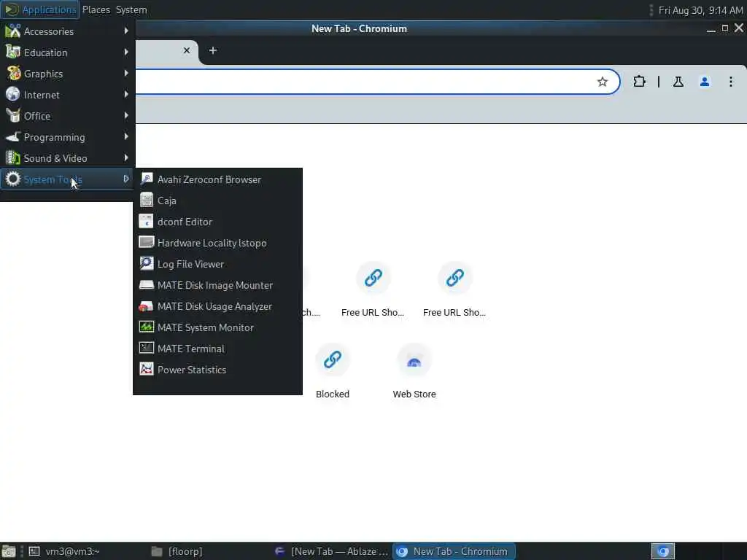Open the Accessories menu category
The image size is (747, 560).
point(67,31)
